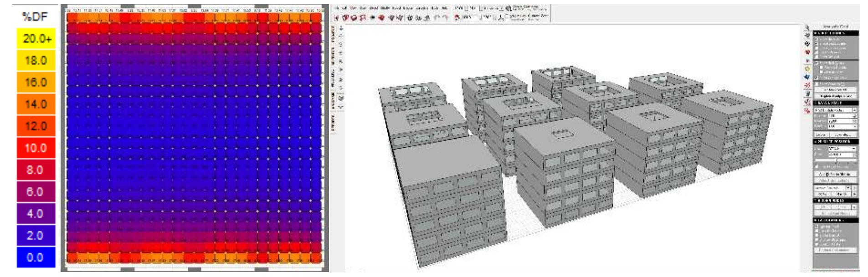This screenshot has height=277, width=868.
Task: Click the yellow 20.0+ legend color swatch
Action: click(x=36, y=39)
